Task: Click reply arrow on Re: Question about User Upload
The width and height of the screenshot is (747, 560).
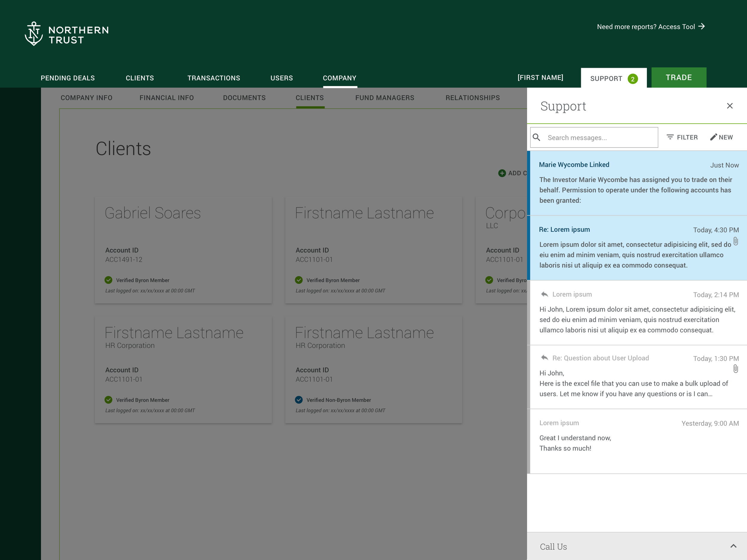Action: [544, 358]
